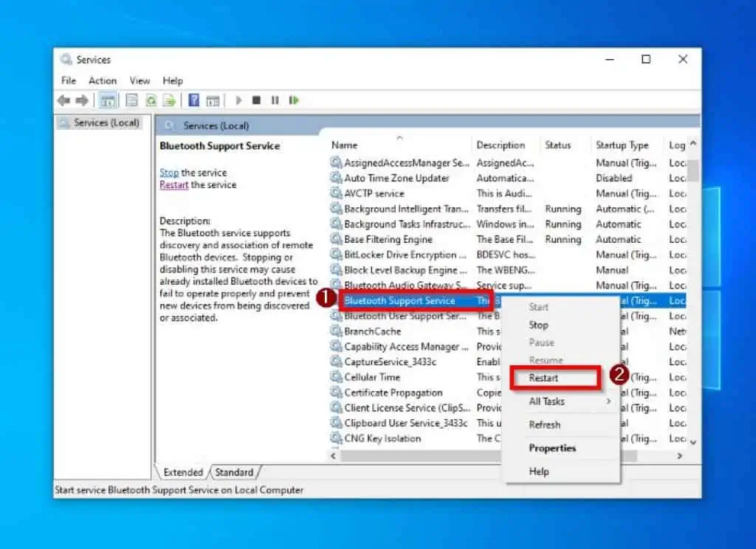The width and height of the screenshot is (756, 549).
Task: Switch to the Standard tab
Action: pos(234,472)
